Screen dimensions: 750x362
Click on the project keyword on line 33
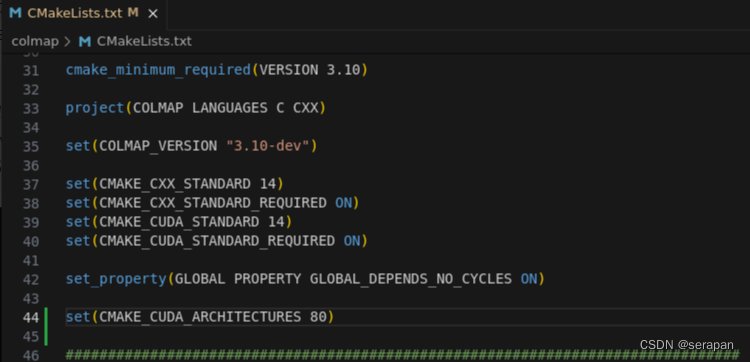tap(95, 108)
